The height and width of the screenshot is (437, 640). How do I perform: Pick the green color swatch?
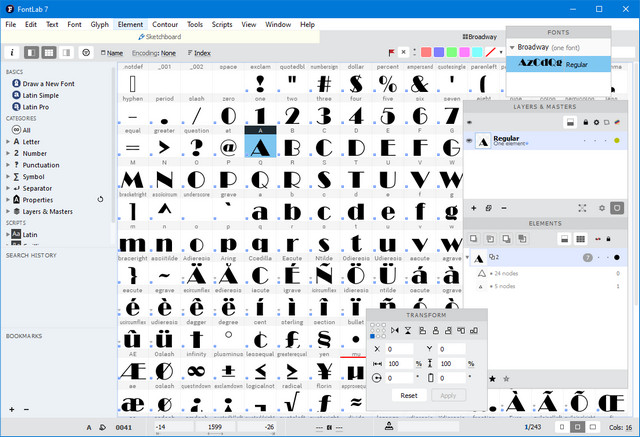(452, 52)
